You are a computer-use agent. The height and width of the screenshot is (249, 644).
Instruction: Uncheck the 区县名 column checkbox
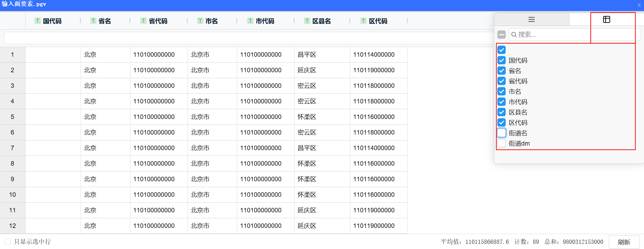tap(502, 112)
